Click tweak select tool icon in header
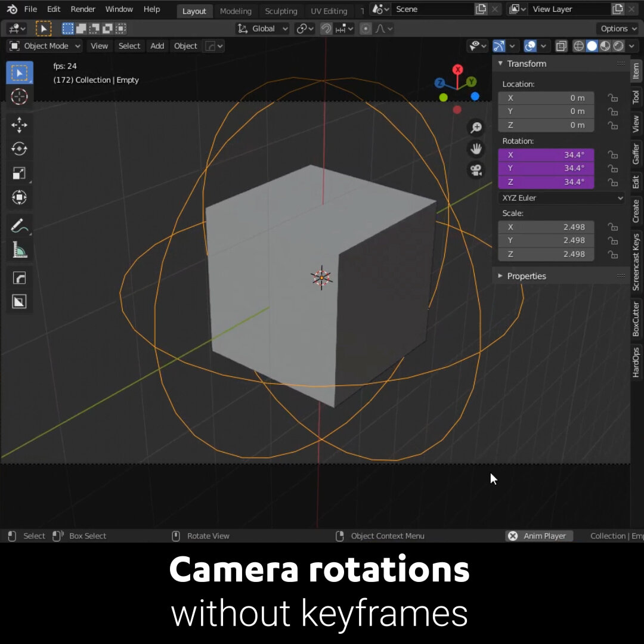The width and height of the screenshot is (644, 644). (x=43, y=29)
